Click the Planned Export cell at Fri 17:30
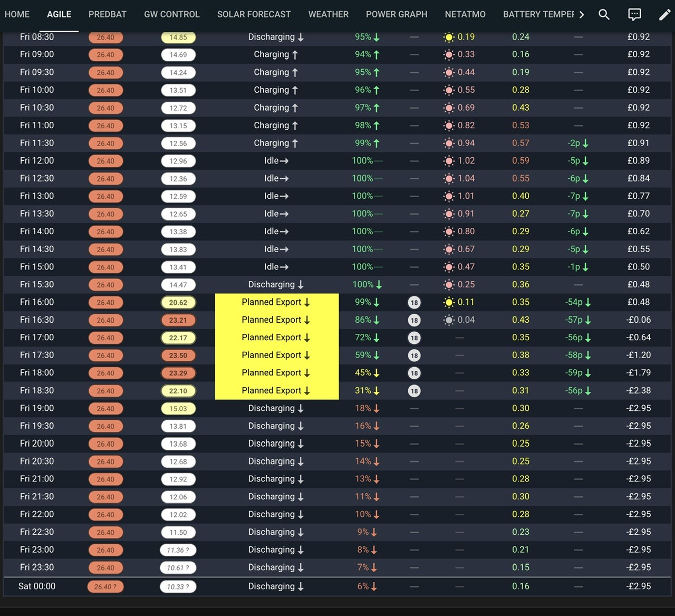The image size is (675, 616). coord(277,355)
